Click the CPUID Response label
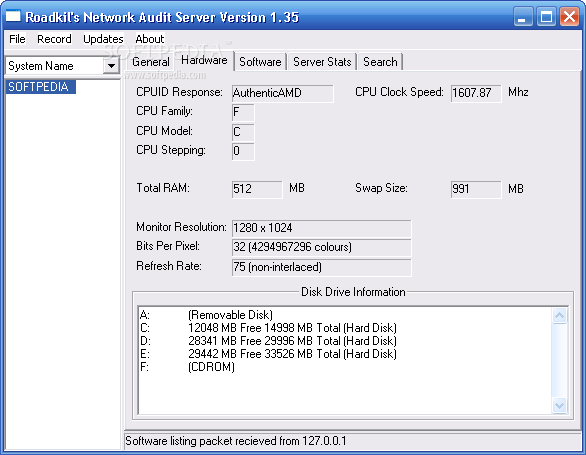The width and height of the screenshot is (586, 455). [x=179, y=92]
